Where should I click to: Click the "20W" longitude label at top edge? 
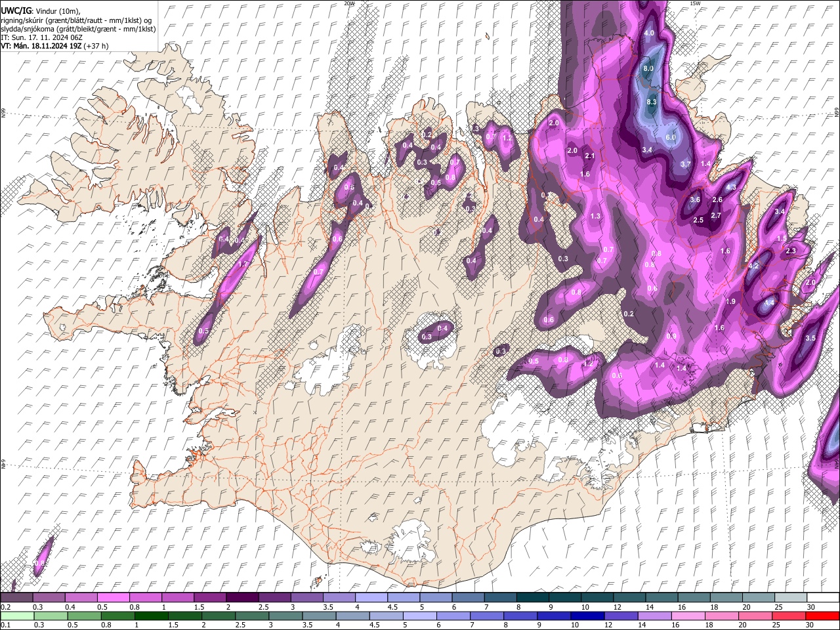pyautogui.click(x=349, y=3)
